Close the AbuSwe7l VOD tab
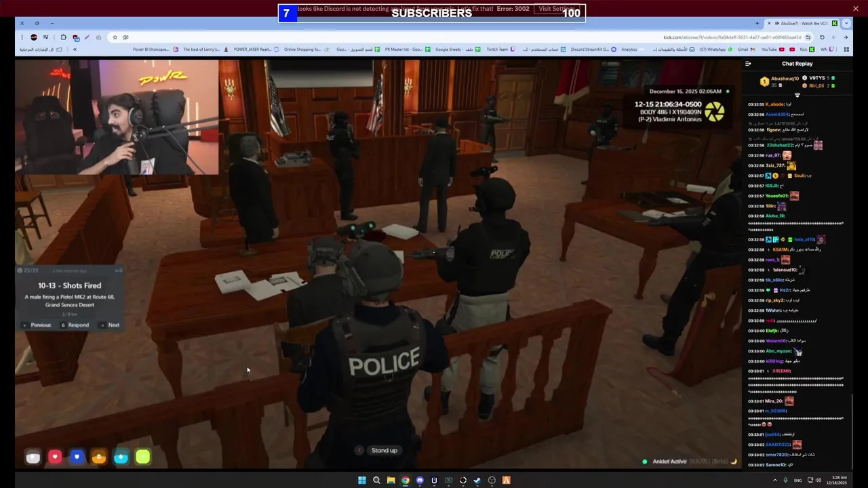 click(x=769, y=23)
